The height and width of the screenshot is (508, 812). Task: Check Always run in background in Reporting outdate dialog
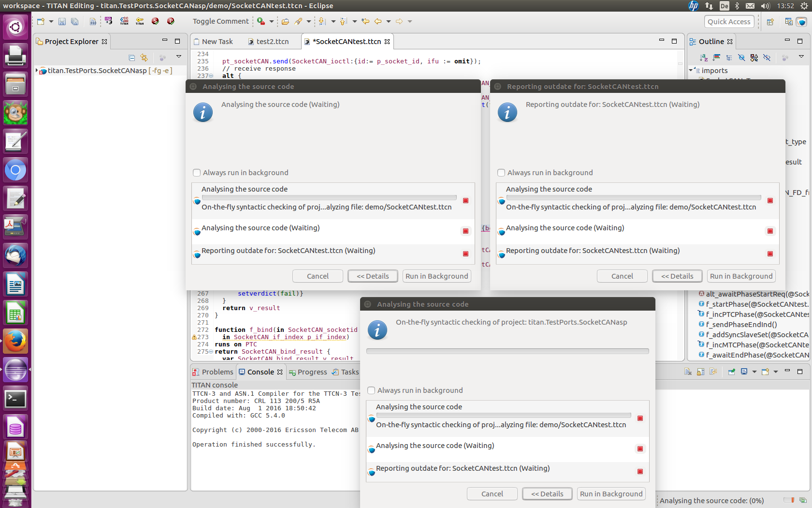(x=501, y=173)
